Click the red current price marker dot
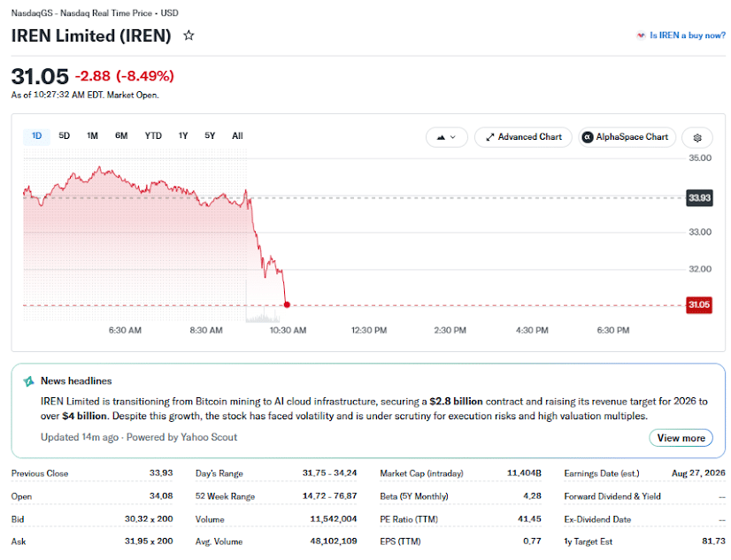 287,304
